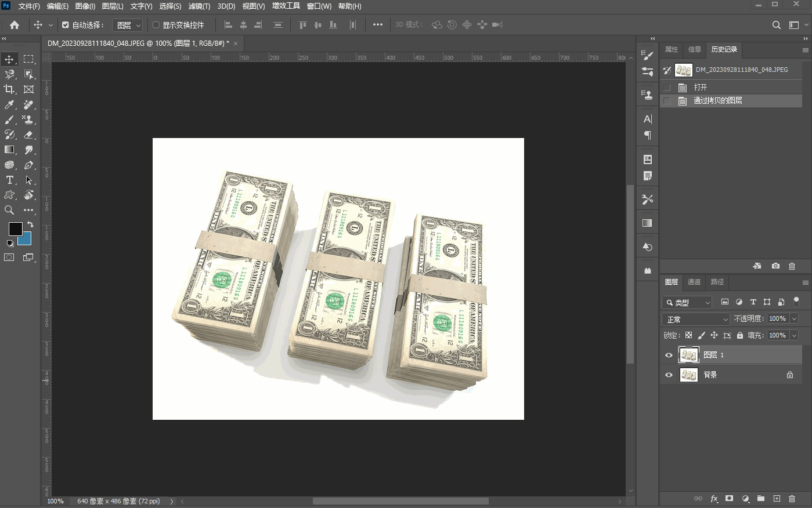Select the Spot Healing Brush tool
The image size is (812, 508).
point(28,104)
